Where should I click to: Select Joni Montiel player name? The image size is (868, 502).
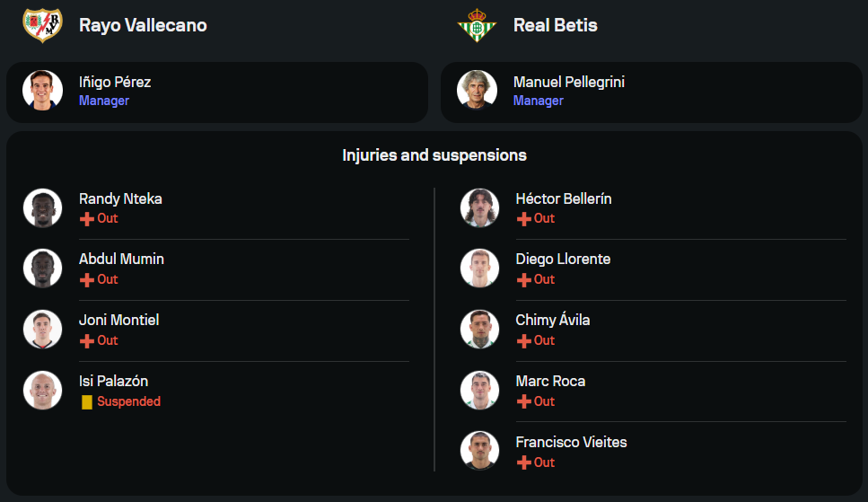pos(118,320)
